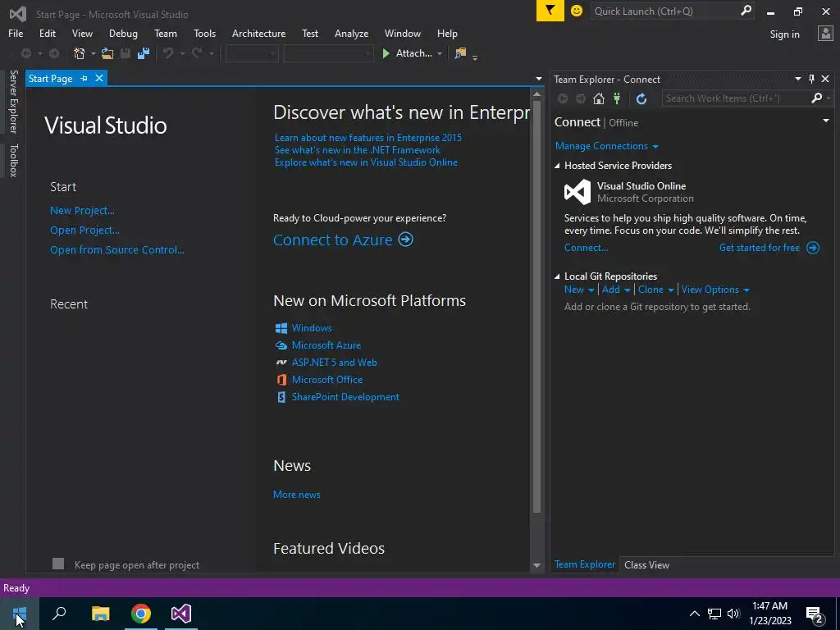
Task: Click the Connect... link under Visual Studio Online
Action: 586,248
